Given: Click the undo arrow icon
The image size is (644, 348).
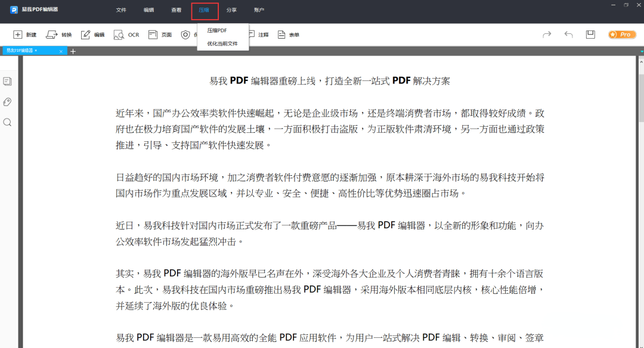Looking at the screenshot, I should 568,35.
